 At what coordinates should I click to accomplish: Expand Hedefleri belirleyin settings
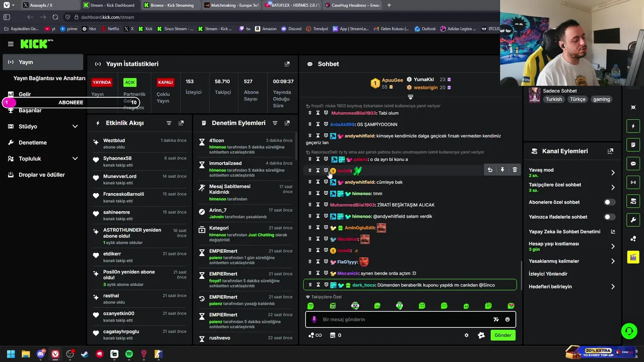tap(612, 287)
